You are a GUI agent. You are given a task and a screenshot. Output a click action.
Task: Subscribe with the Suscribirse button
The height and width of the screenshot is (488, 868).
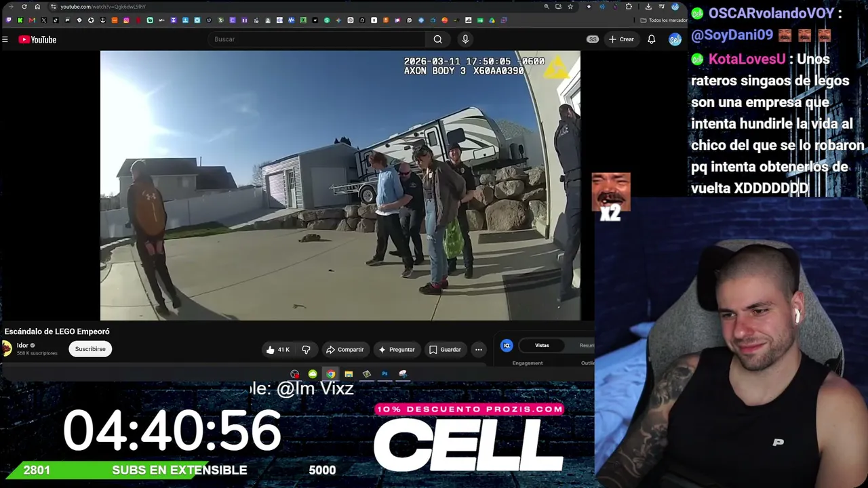pos(90,349)
